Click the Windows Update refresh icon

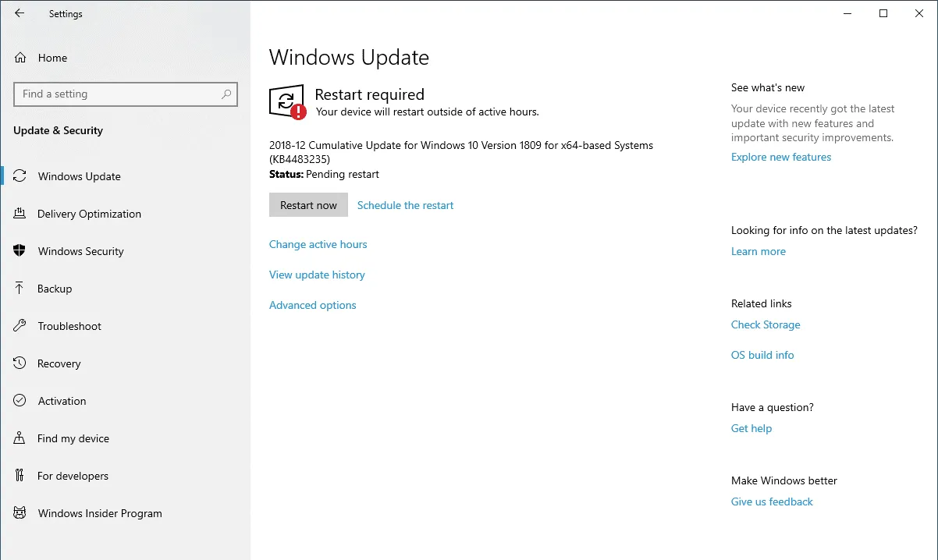(x=20, y=175)
